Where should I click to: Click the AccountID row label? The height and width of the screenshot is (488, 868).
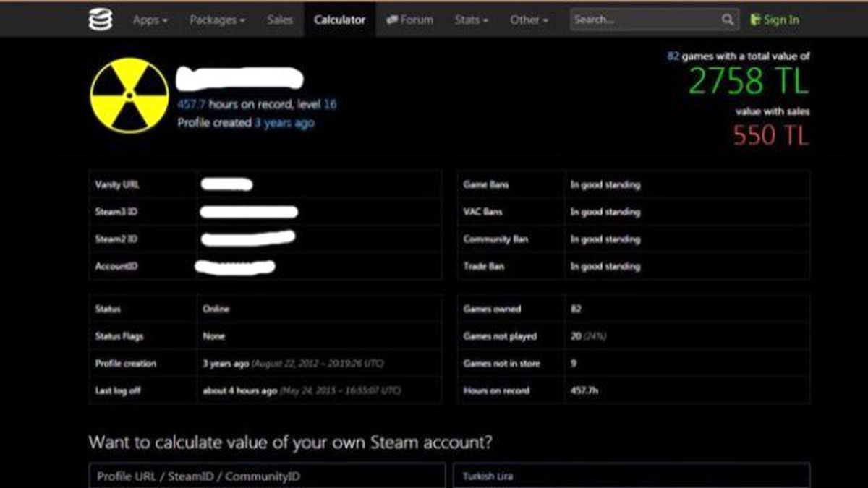116,266
